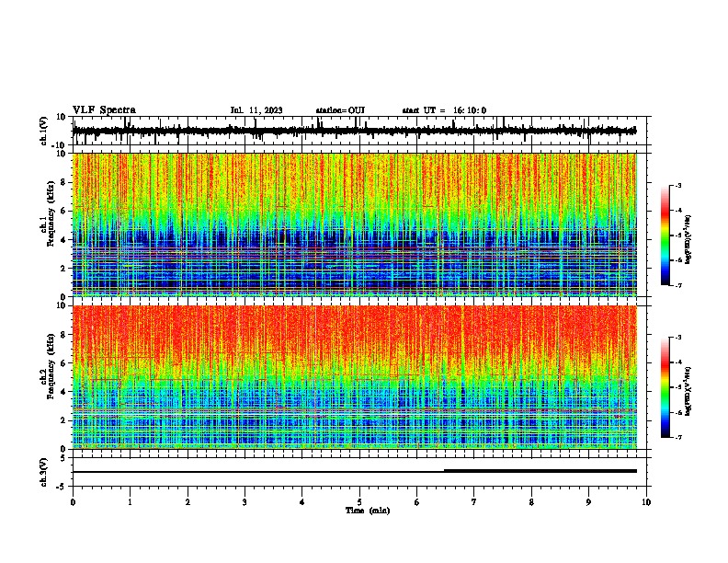The height and width of the screenshot is (563, 728).
Task: Click inside the ch.2 spectrogram panel
Action: (x=355, y=377)
